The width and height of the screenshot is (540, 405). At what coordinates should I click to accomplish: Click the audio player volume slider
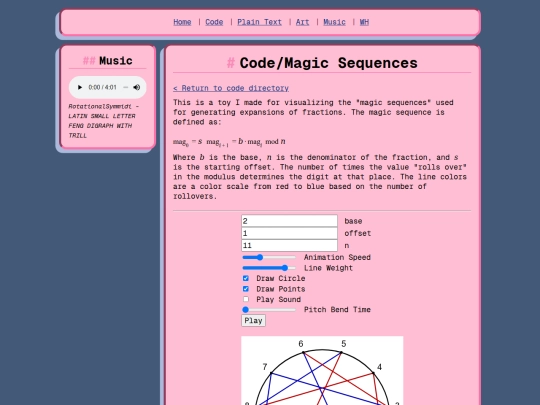coord(126,87)
